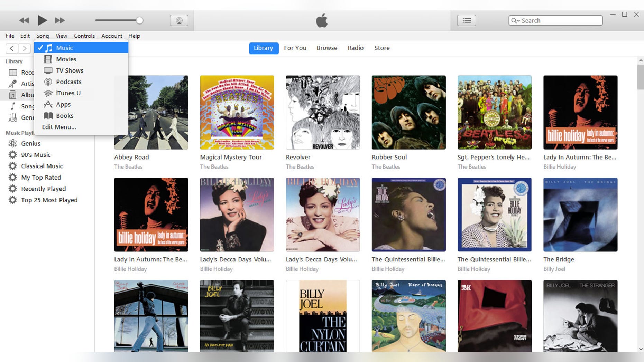Screen dimensions: 644x362
Task: Click the rewind previous track button
Action: 24,20
